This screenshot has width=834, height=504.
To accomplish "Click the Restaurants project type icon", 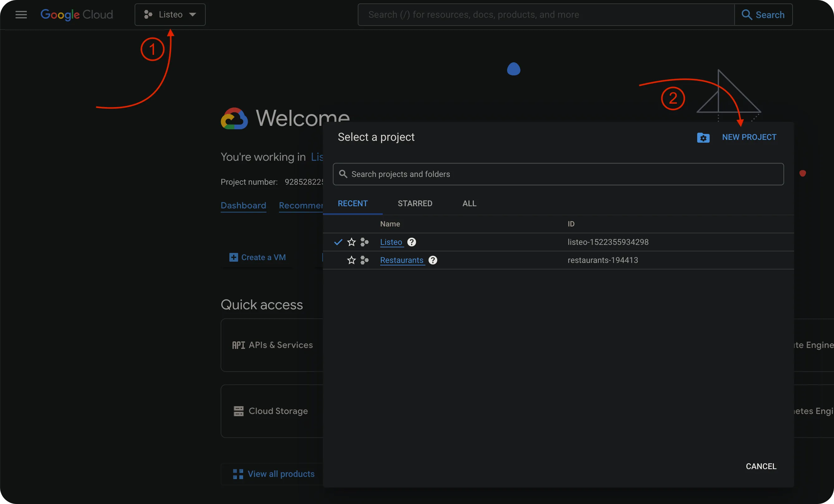I will tap(364, 260).
